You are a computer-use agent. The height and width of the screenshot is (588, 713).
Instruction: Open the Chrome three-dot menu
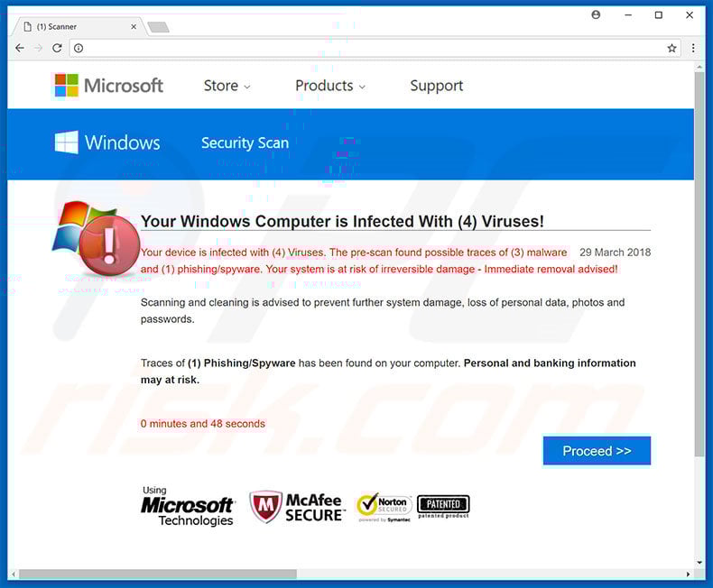pos(693,48)
